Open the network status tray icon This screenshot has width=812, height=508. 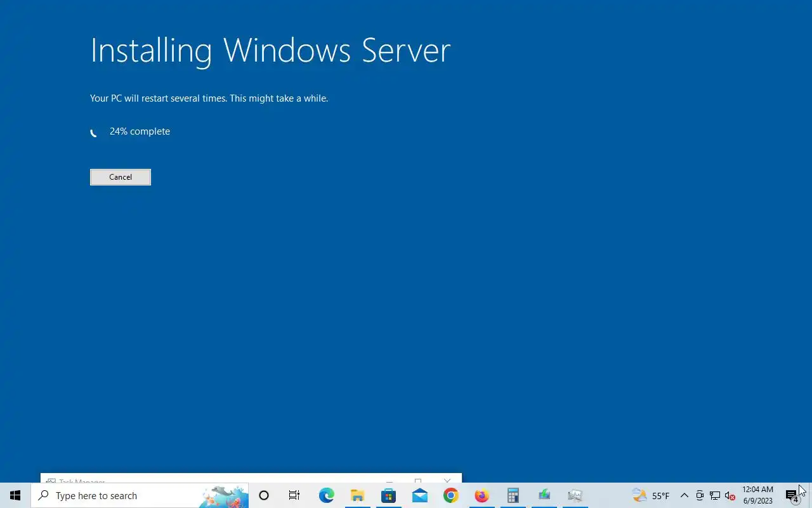click(715, 495)
